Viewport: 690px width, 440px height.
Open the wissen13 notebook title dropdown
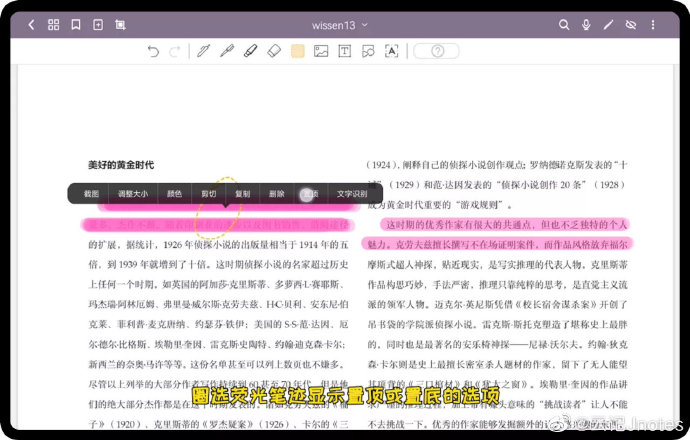pos(339,25)
